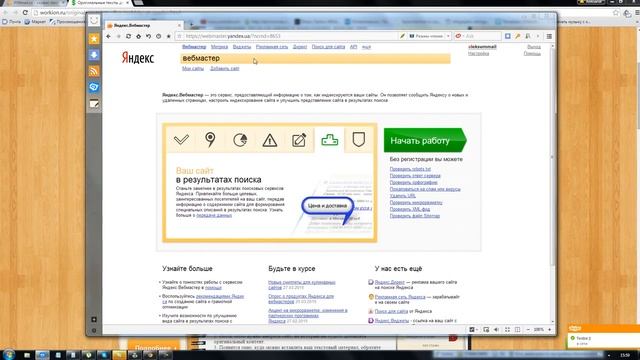Open the 'Директ' service link
This screenshot has width=640, height=360.
300,47
